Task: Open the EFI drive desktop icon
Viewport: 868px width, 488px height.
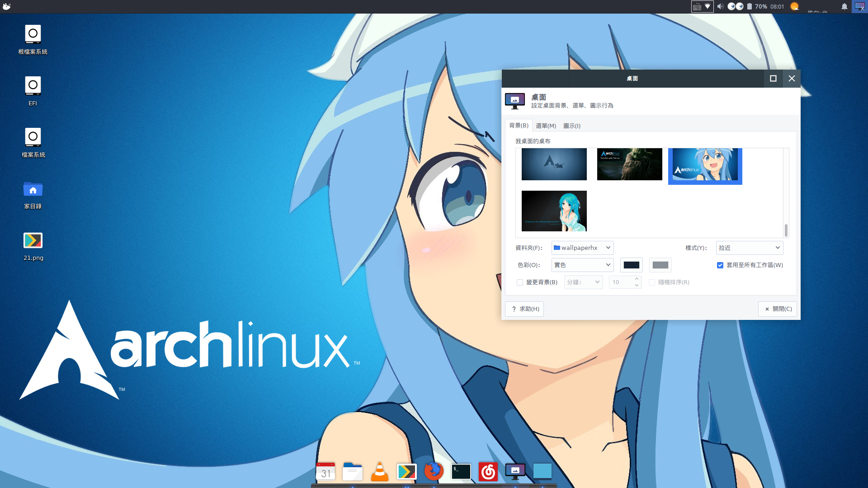Action: [x=33, y=86]
